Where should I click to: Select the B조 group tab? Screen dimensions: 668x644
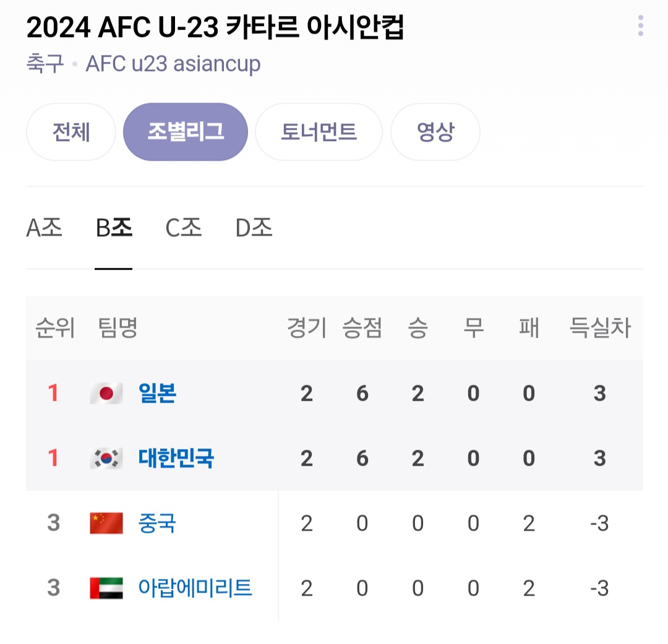[x=114, y=228]
